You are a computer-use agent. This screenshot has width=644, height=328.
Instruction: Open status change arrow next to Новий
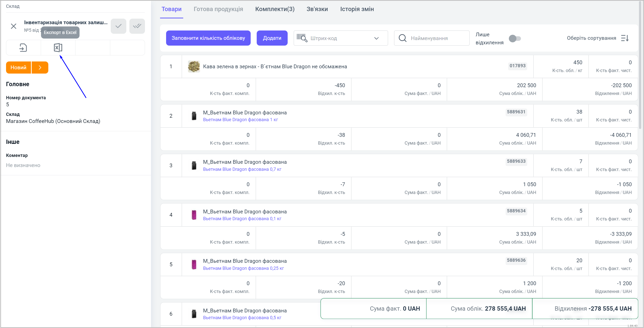(x=40, y=68)
